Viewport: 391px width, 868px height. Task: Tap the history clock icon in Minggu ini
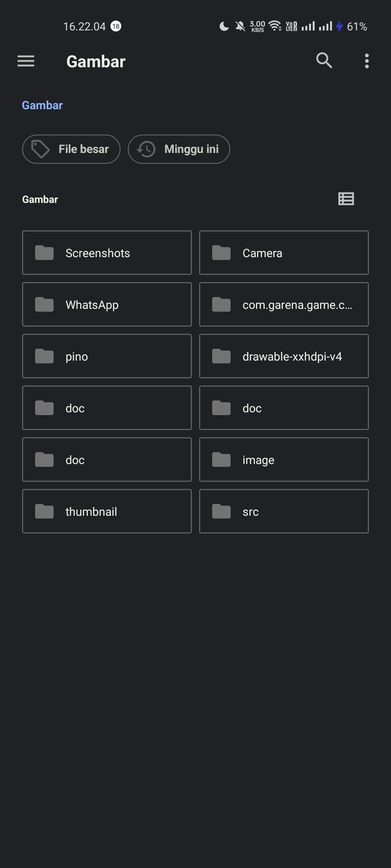(x=146, y=149)
